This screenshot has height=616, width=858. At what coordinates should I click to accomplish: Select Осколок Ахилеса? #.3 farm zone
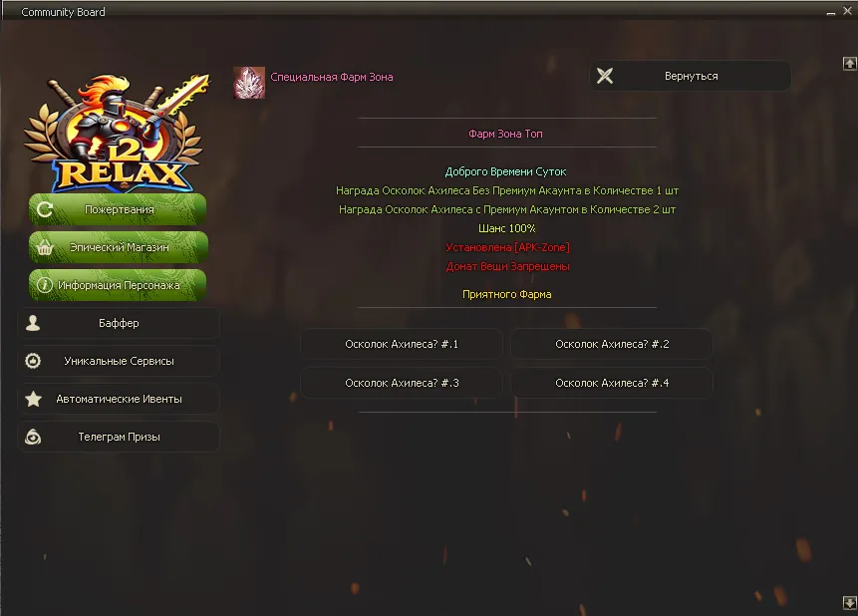tap(402, 383)
